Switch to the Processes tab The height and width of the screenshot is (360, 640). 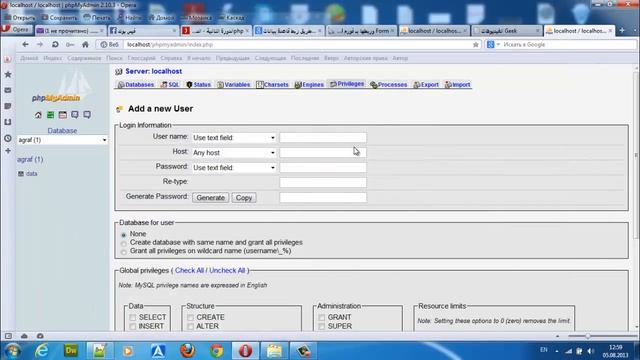click(389, 85)
